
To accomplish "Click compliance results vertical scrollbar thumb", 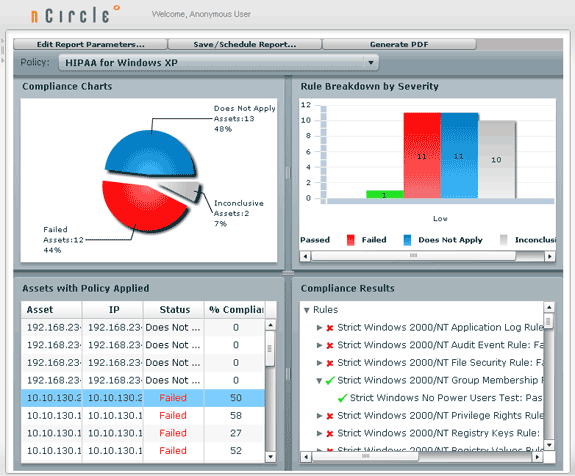I will point(549,322).
